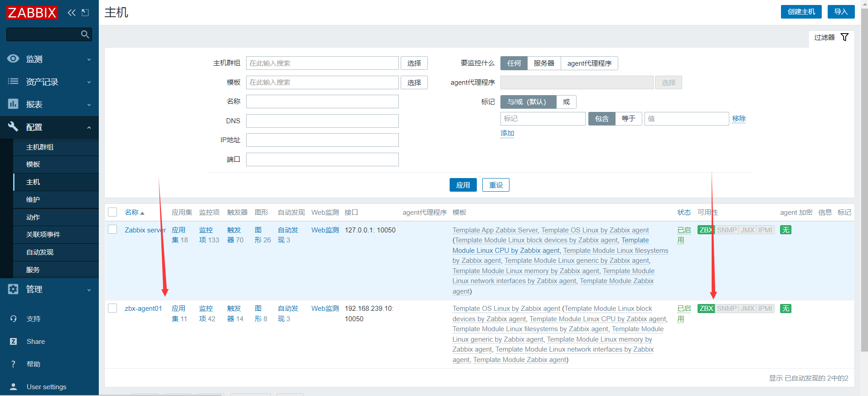Open host group 选择 picker
This screenshot has height=396, width=868.
pyautogui.click(x=414, y=63)
